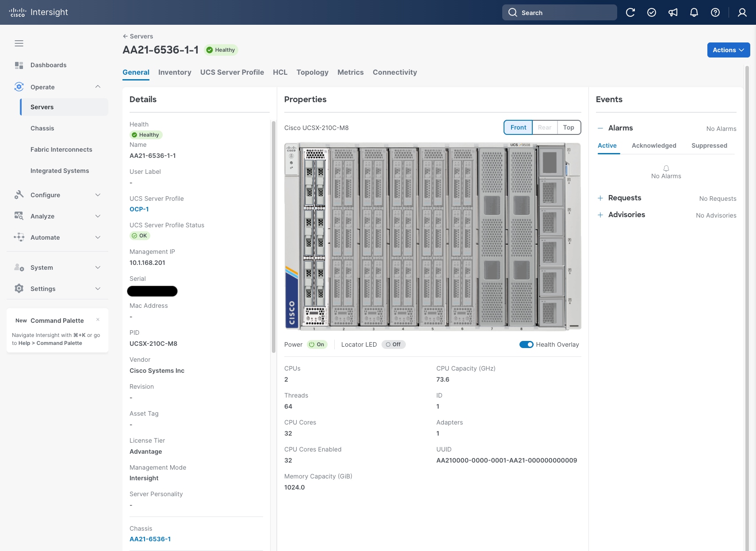756x551 pixels.
Task: Open the Acknowledged alarms tab
Action: pyautogui.click(x=654, y=145)
